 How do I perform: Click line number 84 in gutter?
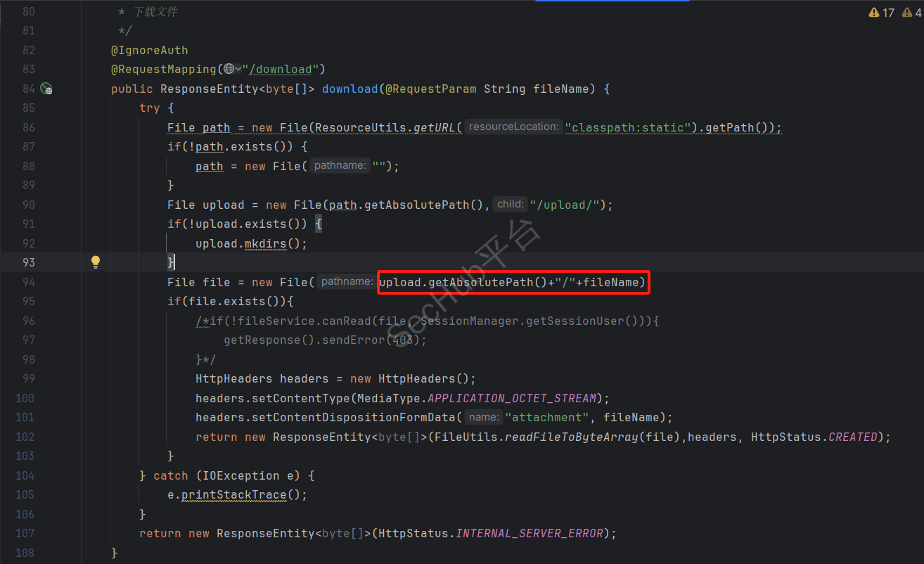click(x=28, y=89)
